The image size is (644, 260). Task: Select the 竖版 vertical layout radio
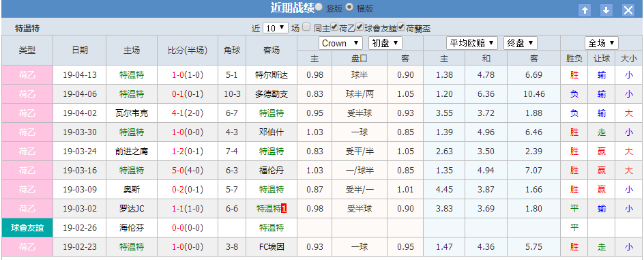pyautogui.click(x=319, y=7)
